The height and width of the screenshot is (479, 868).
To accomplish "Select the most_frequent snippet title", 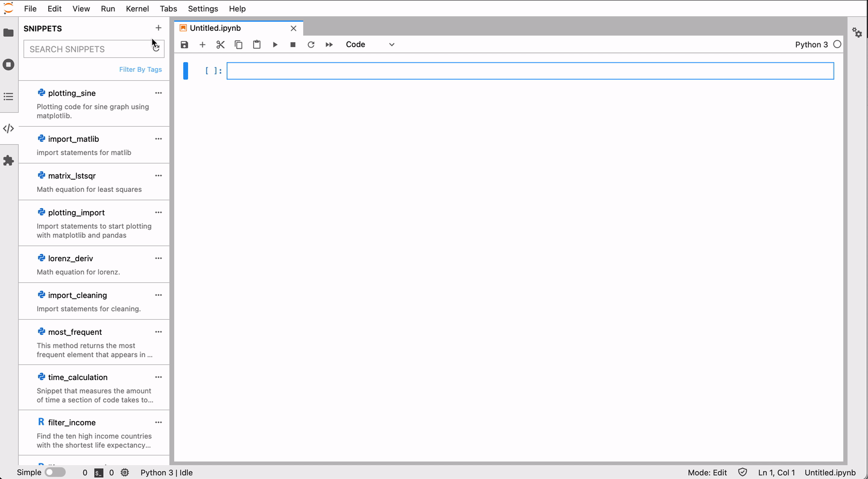I will [75, 332].
